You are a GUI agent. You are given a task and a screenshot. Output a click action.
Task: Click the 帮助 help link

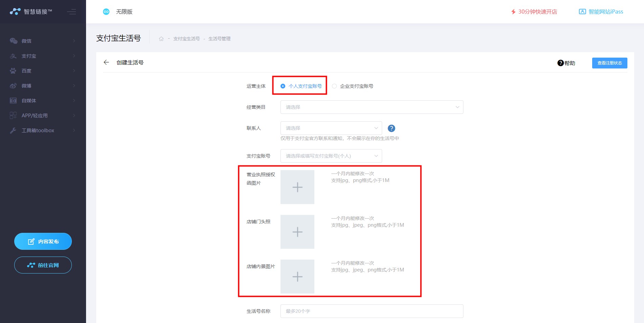pos(566,63)
